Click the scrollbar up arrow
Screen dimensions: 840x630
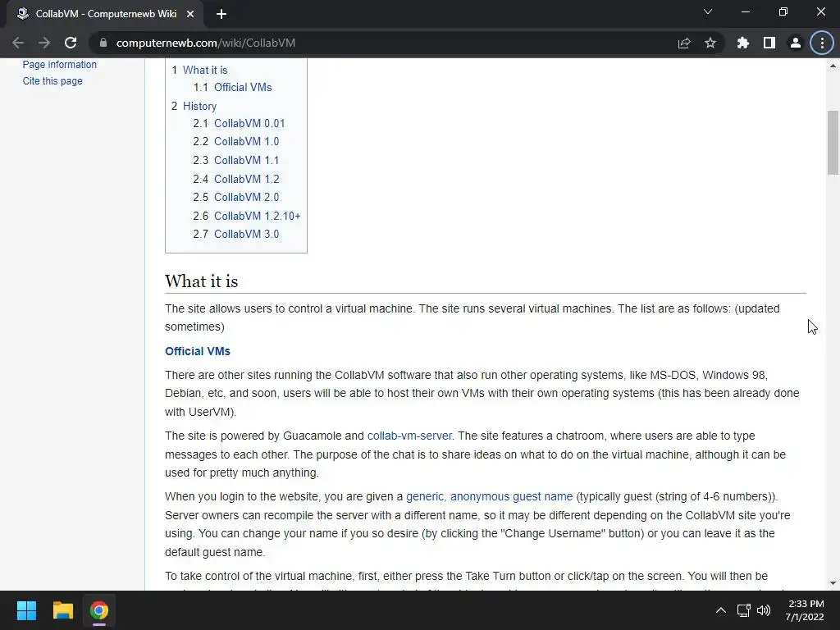tap(833, 66)
